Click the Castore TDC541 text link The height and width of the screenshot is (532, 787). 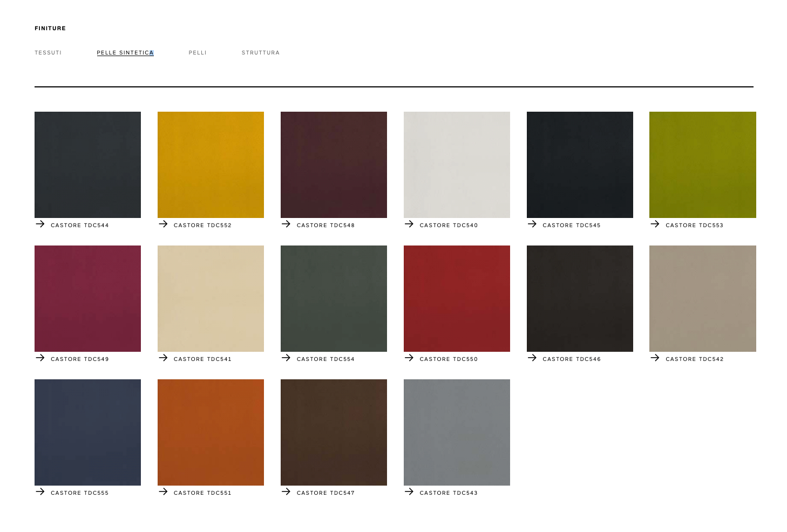tap(202, 359)
